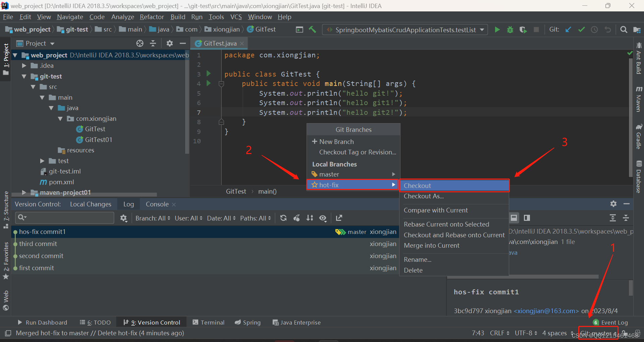Open the Date: All filter

tap(221, 218)
